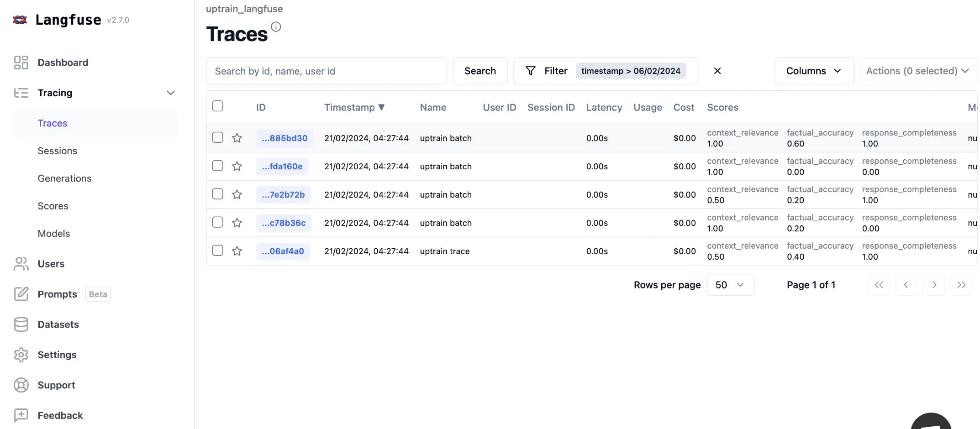Go to last page double-right arrow
The image size is (980, 429).
[961, 285]
